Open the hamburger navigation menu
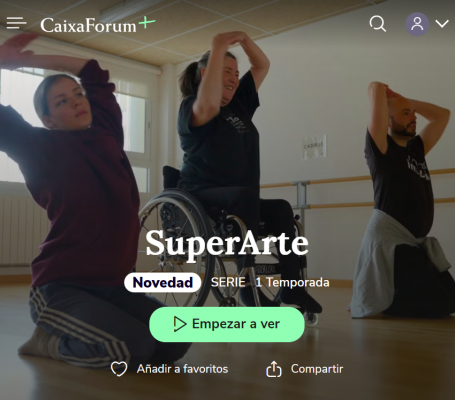The image size is (455, 400). 16,23
